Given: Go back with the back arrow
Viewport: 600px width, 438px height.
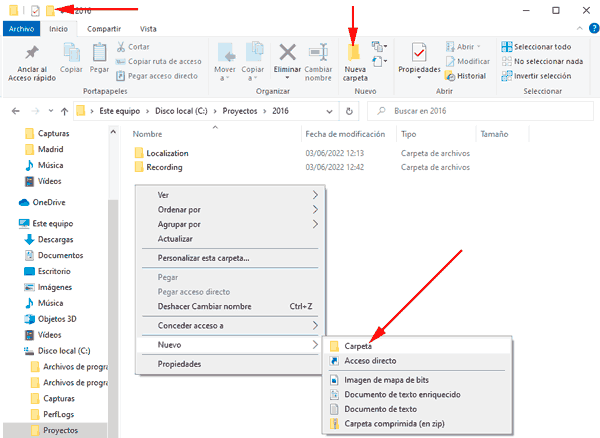Looking at the screenshot, I should [16, 111].
